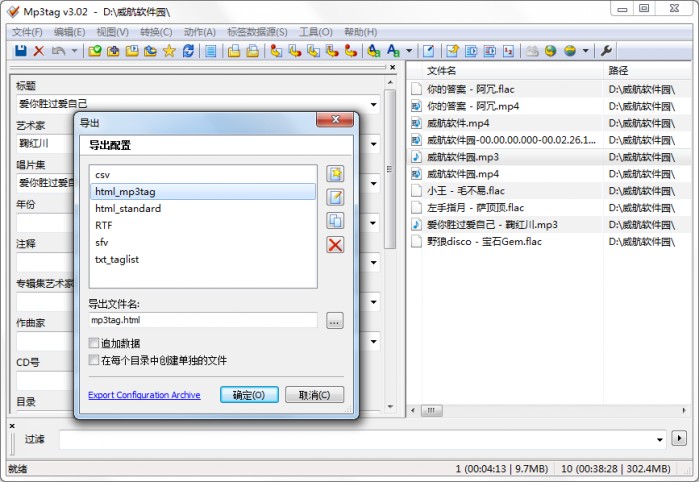Viewport: 699px width, 482px height.
Task: Click the Change directory folder icon with green check
Action: (x=95, y=51)
